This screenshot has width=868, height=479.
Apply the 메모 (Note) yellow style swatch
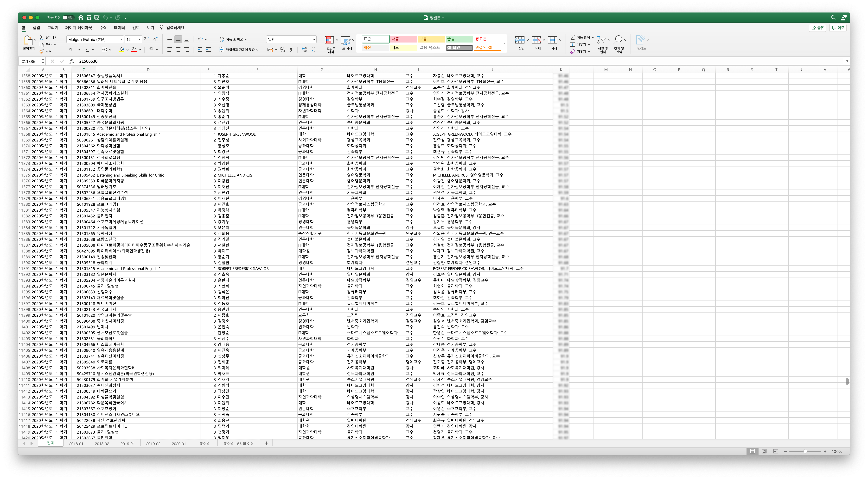click(x=403, y=48)
